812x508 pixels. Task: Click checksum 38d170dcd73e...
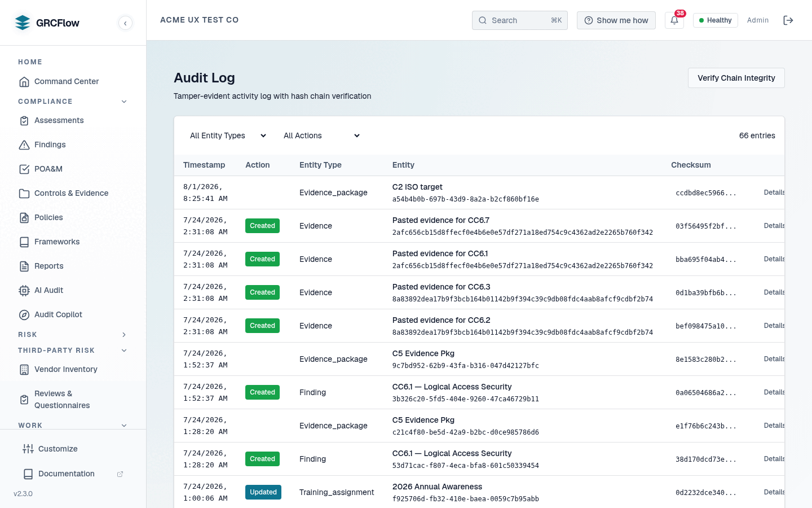[706, 459]
